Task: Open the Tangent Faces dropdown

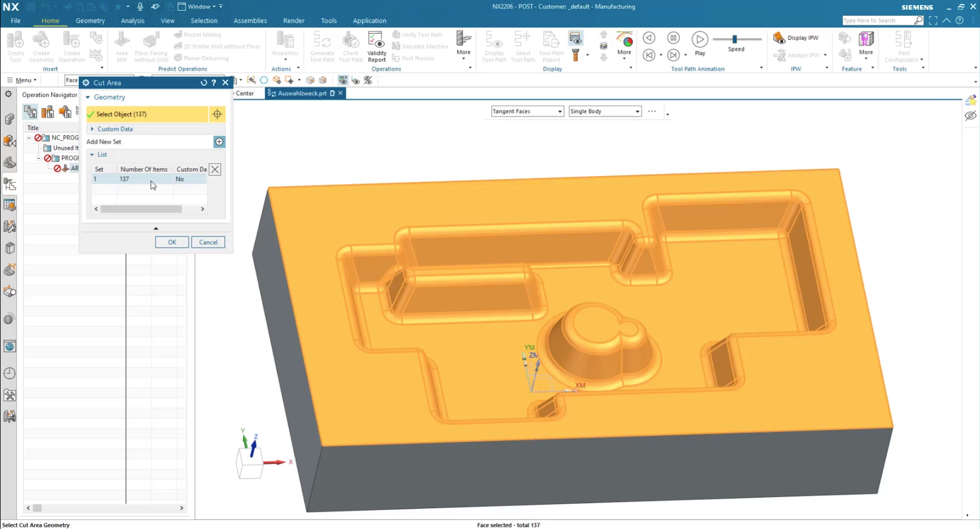Action: tap(527, 111)
